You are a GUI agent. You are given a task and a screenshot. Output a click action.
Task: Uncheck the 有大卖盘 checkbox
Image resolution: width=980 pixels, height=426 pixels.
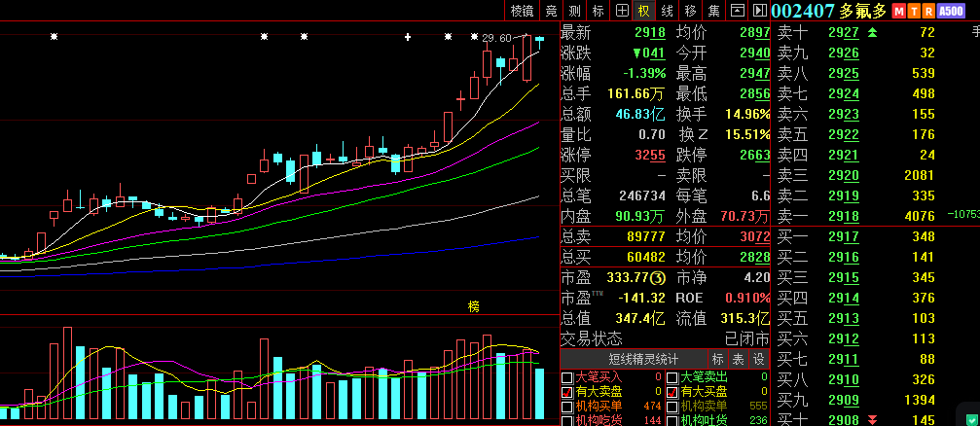(x=566, y=392)
